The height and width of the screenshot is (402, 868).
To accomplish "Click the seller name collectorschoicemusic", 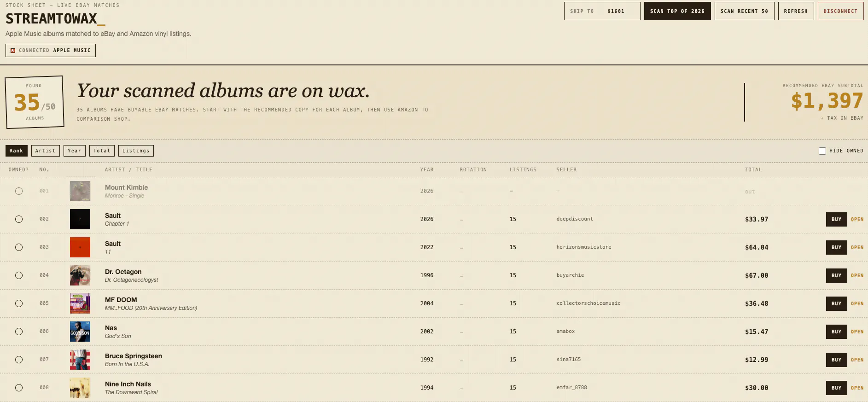I will coord(588,303).
